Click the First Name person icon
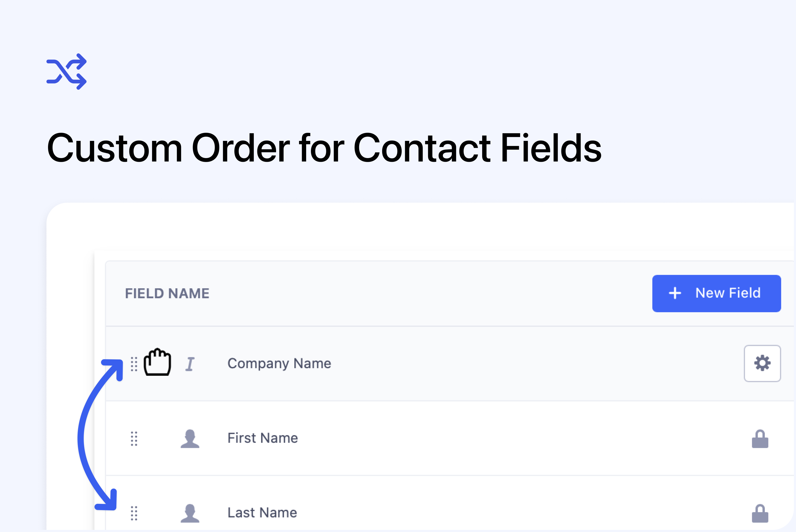This screenshot has width=796, height=532. tap(190, 439)
